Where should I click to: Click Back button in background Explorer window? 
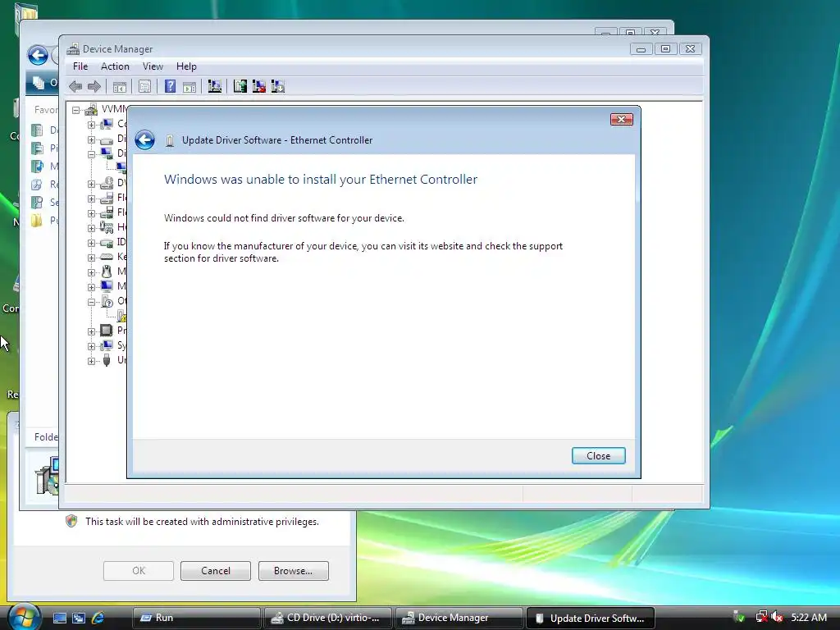[x=38, y=55]
